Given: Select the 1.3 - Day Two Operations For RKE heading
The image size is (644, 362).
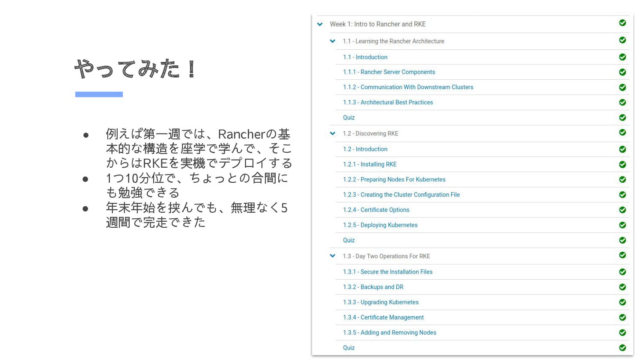Looking at the screenshot, I should 386,256.
